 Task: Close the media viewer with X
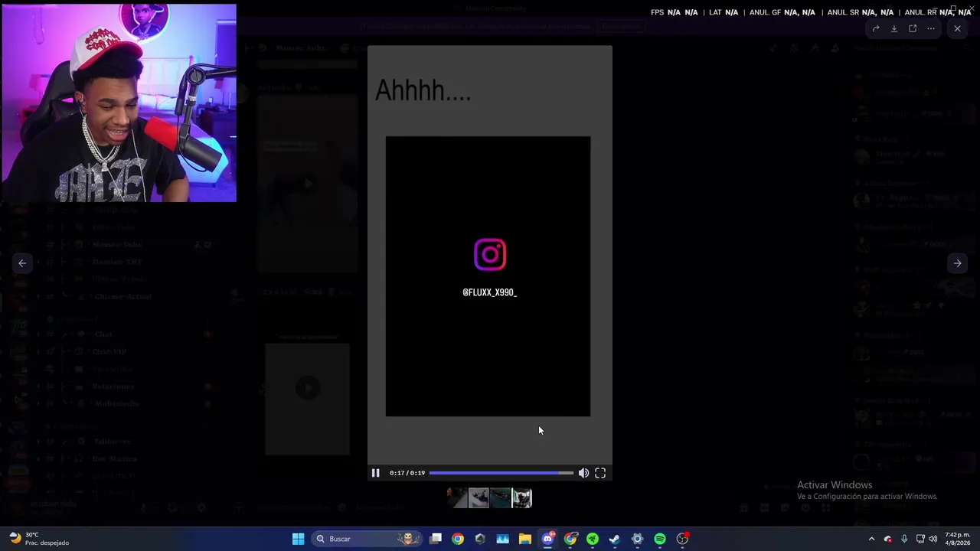coord(957,28)
